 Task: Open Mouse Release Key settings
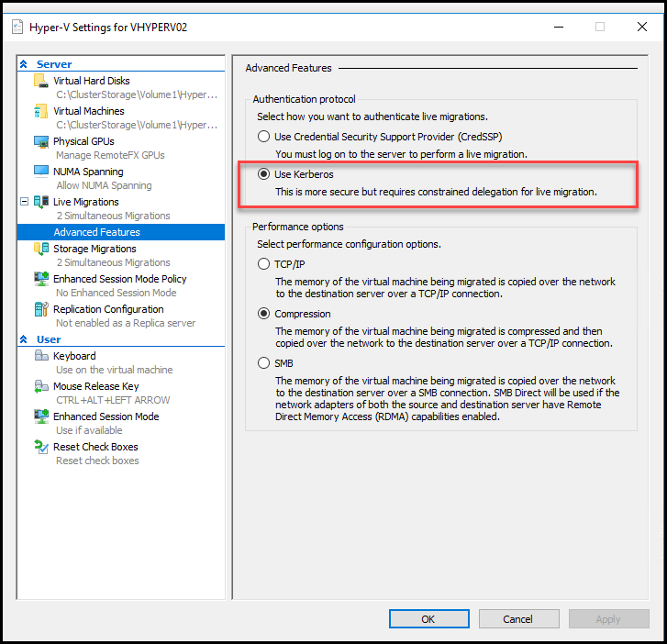pos(96,386)
